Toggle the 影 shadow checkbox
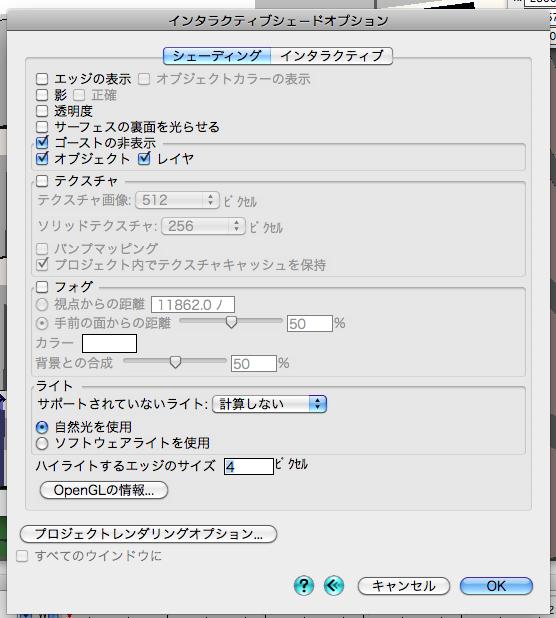556x618 pixels. (42, 95)
